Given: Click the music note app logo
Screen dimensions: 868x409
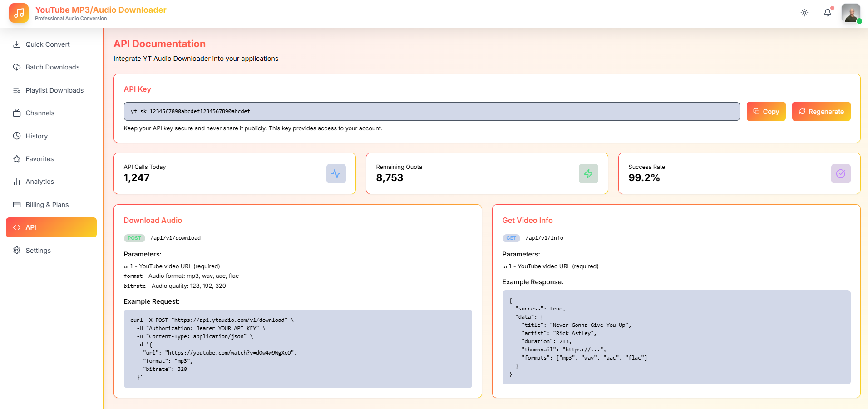Looking at the screenshot, I should 19,13.
